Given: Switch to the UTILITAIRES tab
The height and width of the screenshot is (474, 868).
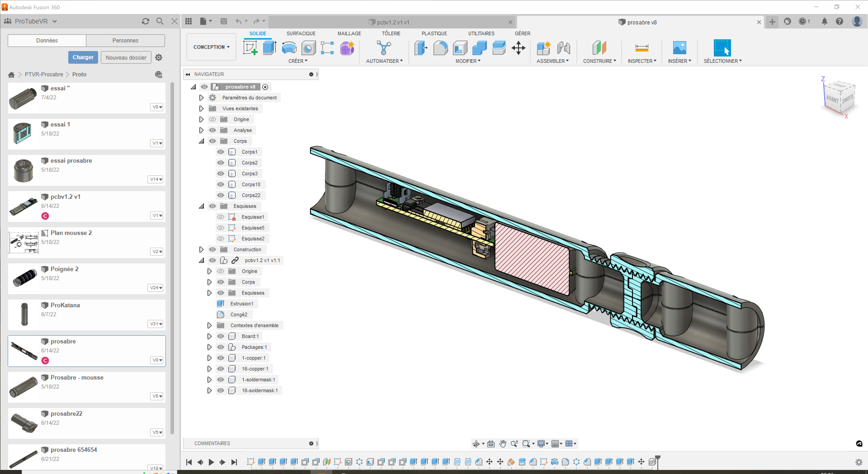Looking at the screenshot, I should coord(481,33).
